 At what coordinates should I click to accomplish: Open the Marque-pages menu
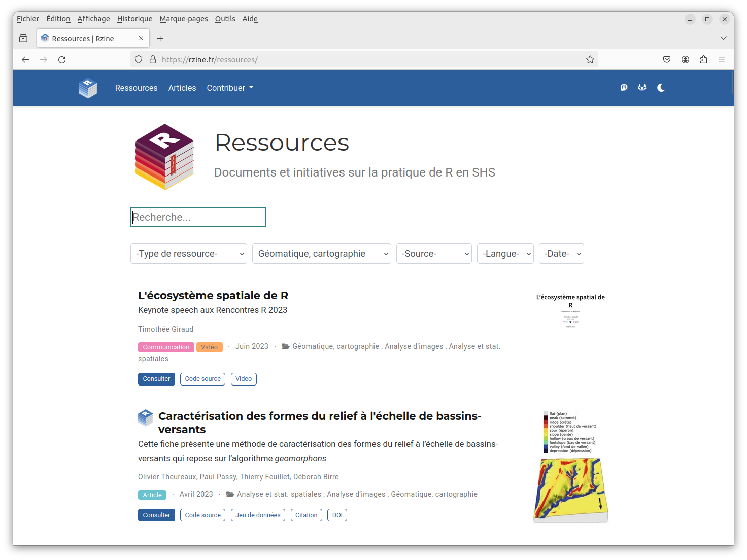(183, 19)
